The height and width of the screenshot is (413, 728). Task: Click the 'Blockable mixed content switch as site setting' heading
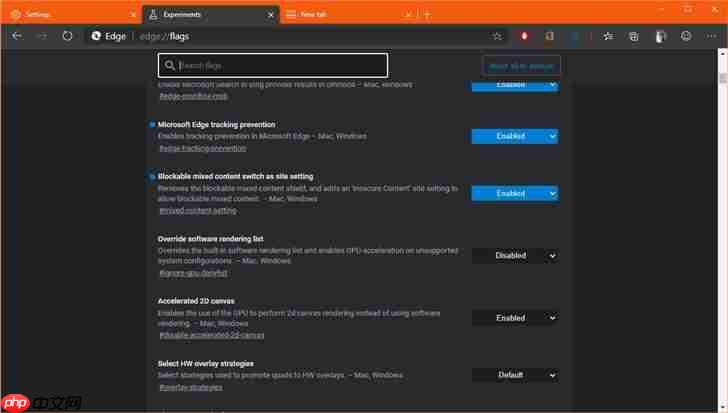click(235, 176)
